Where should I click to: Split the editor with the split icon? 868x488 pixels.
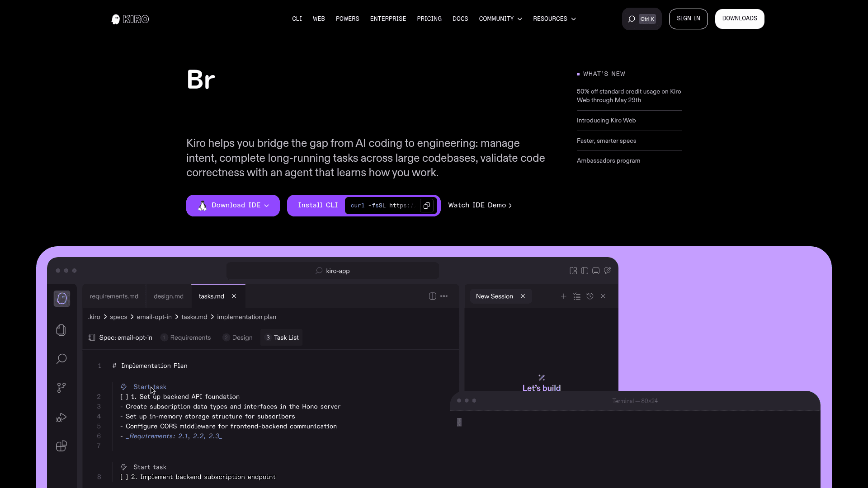(x=433, y=296)
